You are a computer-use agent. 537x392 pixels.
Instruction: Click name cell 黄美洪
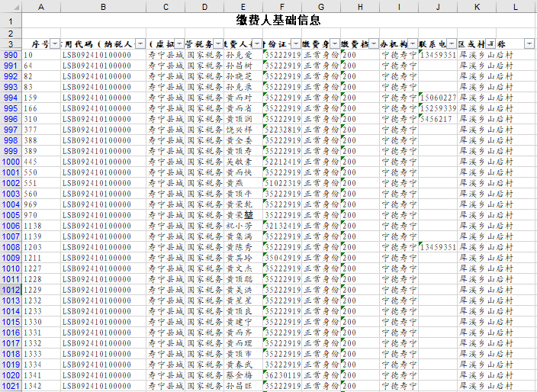[243, 290]
